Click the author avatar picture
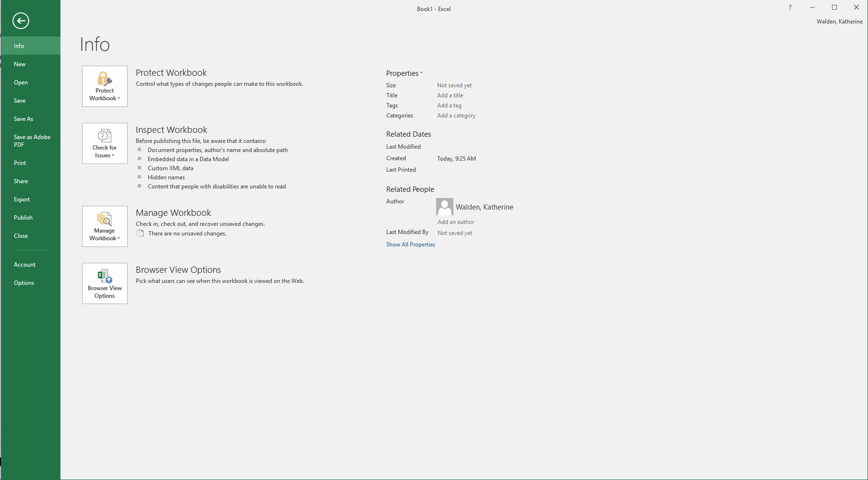This screenshot has height=480, width=868. click(x=444, y=207)
